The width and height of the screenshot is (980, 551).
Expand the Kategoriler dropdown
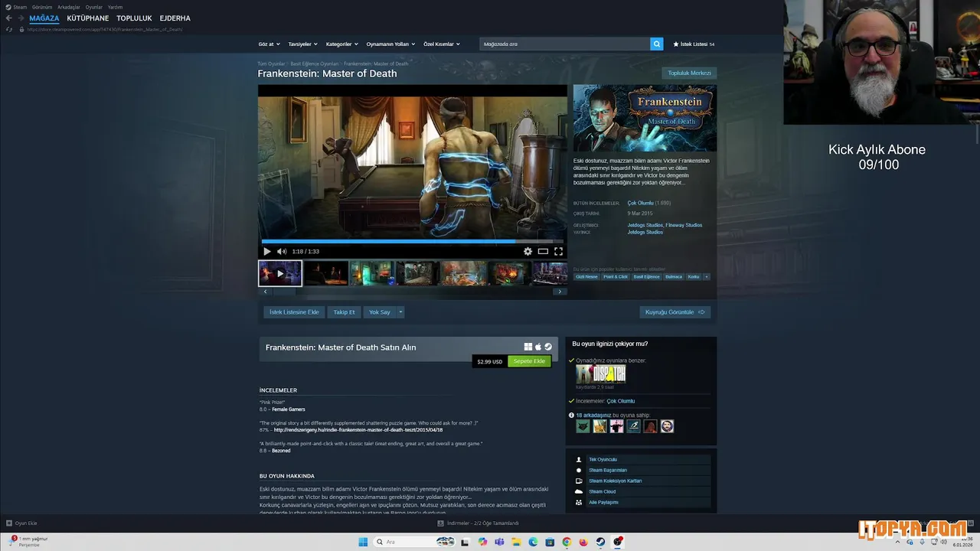[x=342, y=44]
